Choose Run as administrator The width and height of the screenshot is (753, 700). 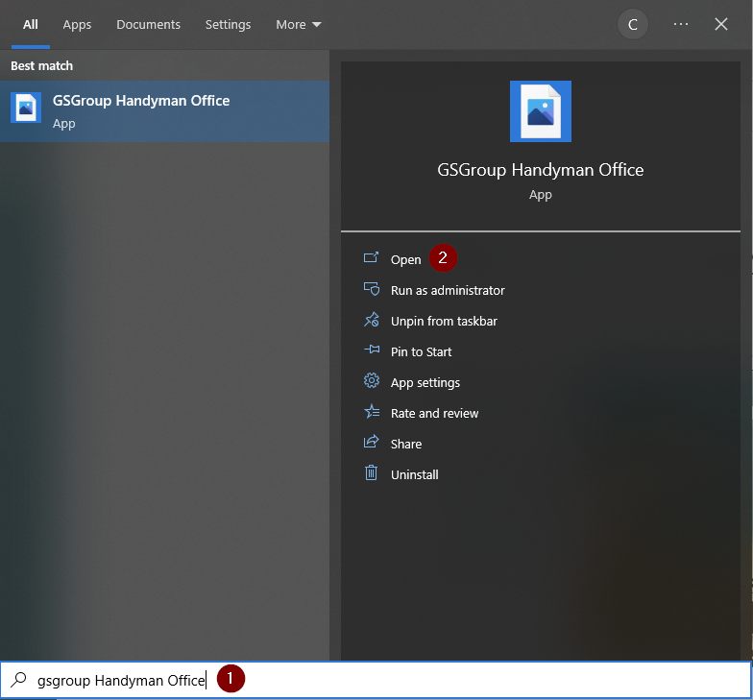tap(448, 290)
